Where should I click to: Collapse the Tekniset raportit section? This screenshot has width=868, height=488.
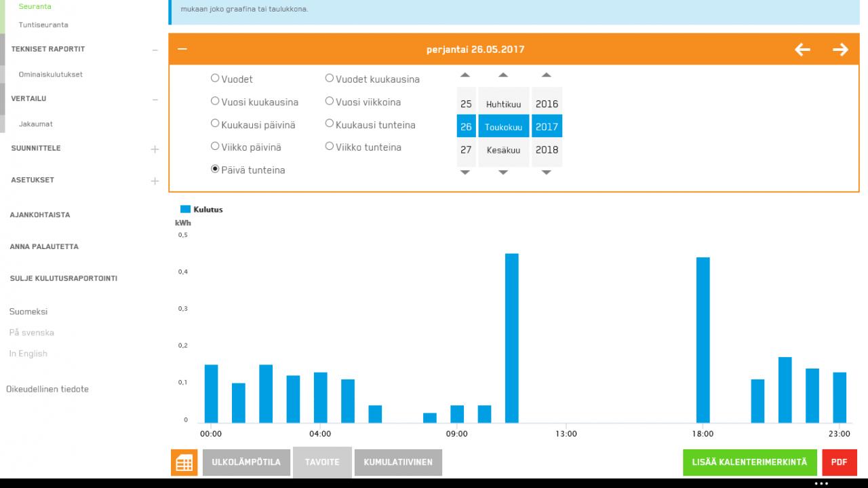[155, 50]
